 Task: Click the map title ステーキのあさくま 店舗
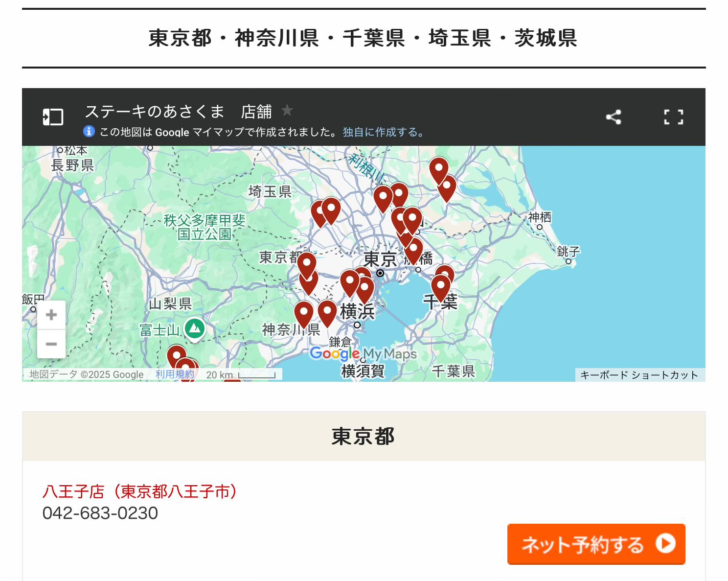(x=178, y=112)
